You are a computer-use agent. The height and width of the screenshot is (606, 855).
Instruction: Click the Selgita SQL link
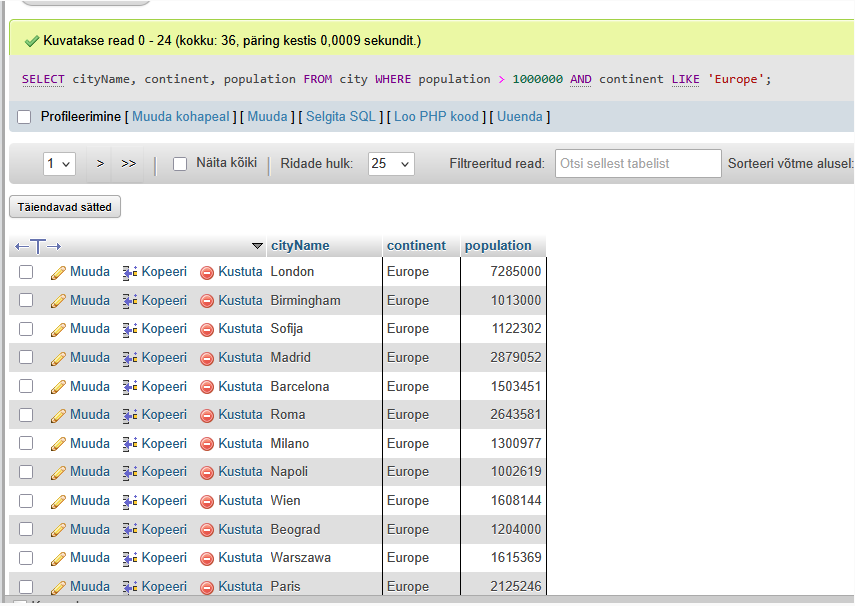(341, 117)
